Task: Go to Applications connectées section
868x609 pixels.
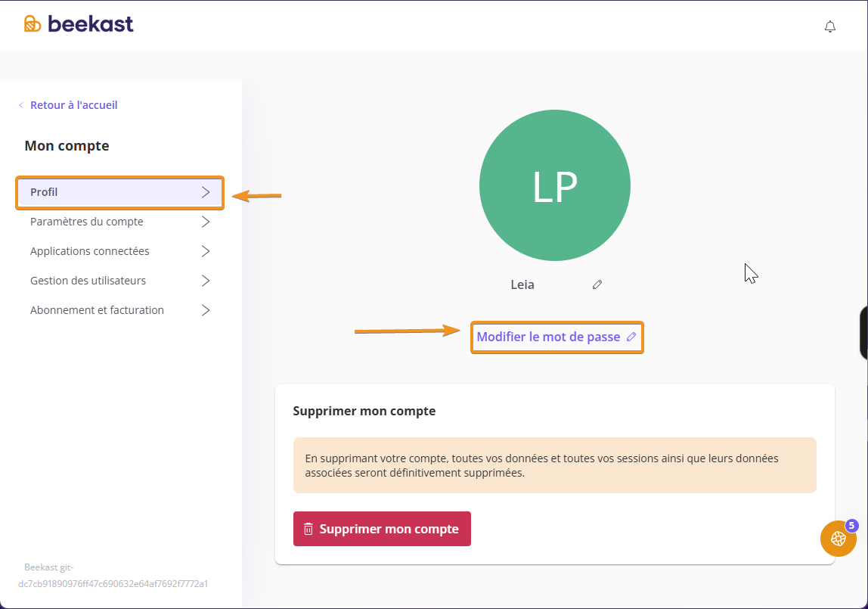Action: [x=90, y=251]
